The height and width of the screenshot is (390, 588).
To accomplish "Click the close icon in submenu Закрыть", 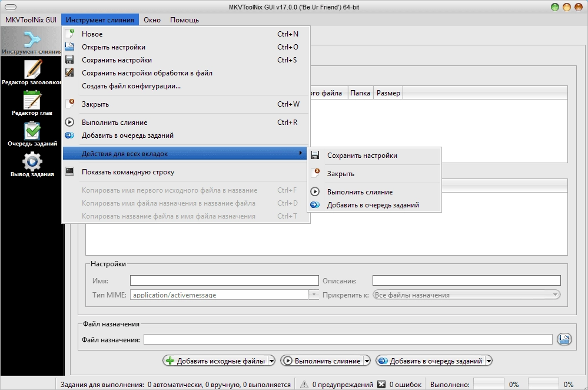I will (315, 173).
